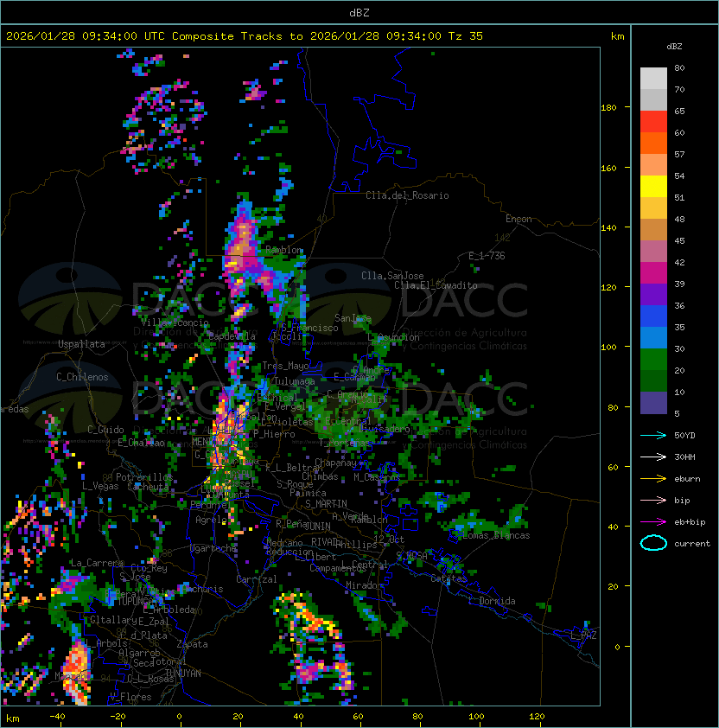Click the Clla.SanJose map label
Image resolution: width=719 pixels, height=728 pixels.
[x=392, y=276]
